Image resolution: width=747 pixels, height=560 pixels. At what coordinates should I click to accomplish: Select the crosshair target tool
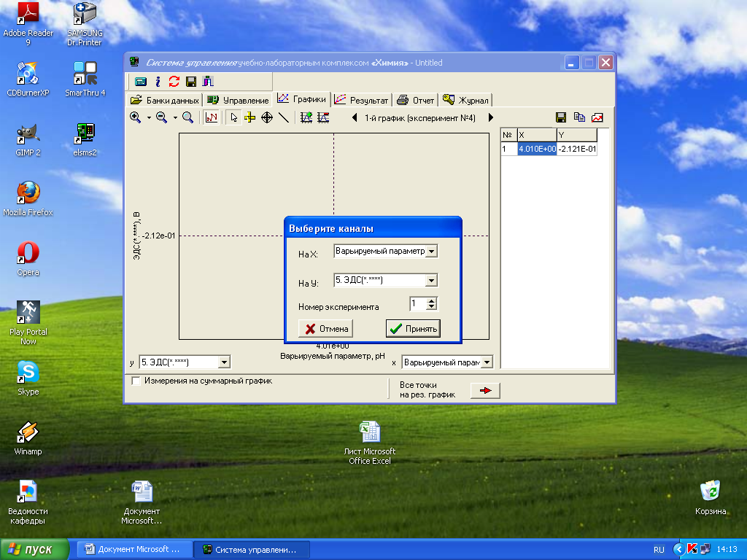coord(267,117)
